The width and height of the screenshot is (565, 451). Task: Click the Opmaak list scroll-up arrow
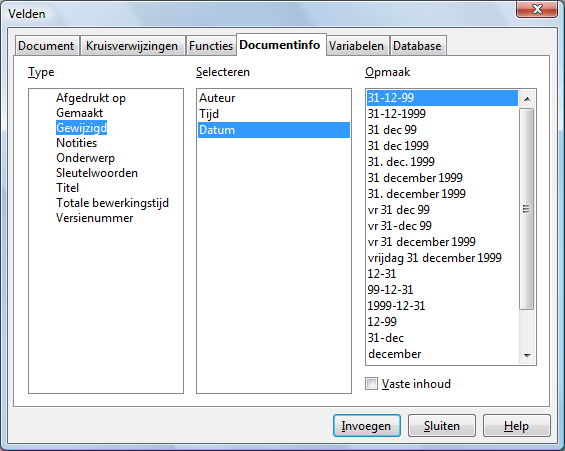(527, 99)
